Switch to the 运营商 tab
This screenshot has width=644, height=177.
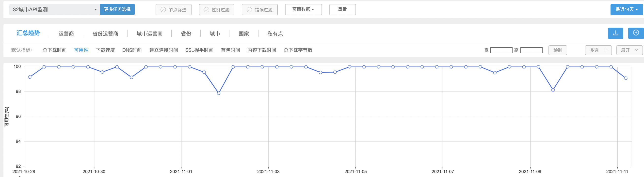66,34
